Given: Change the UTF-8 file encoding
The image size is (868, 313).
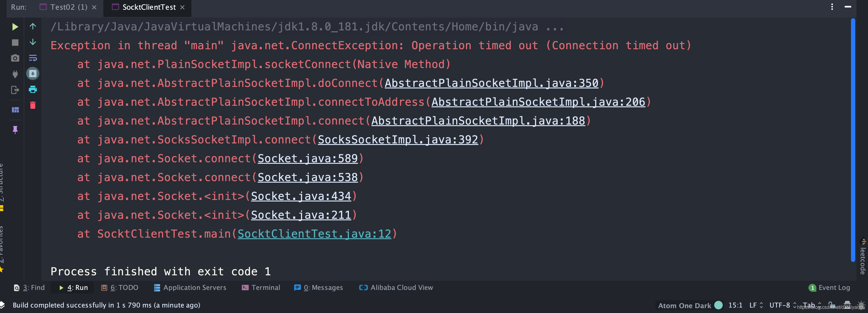Looking at the screenshot, I should click(783, 305).
